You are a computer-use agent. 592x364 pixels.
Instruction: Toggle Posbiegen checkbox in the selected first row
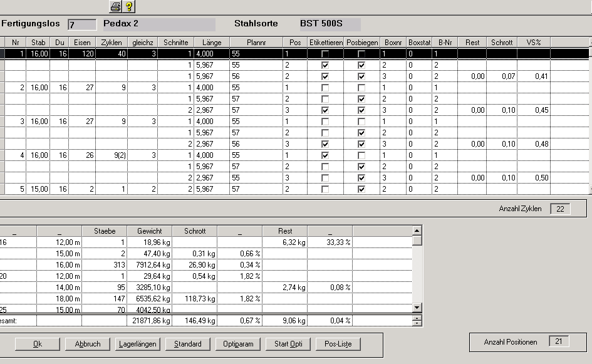pos(361,55)
